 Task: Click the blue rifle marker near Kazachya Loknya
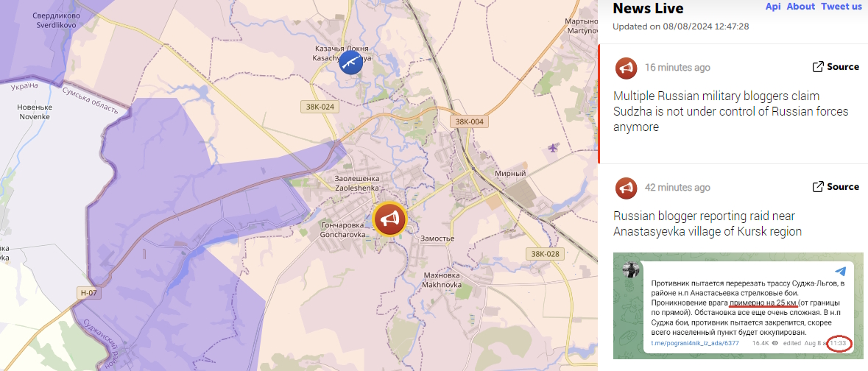pyautogui.click(x=351, y=62)
